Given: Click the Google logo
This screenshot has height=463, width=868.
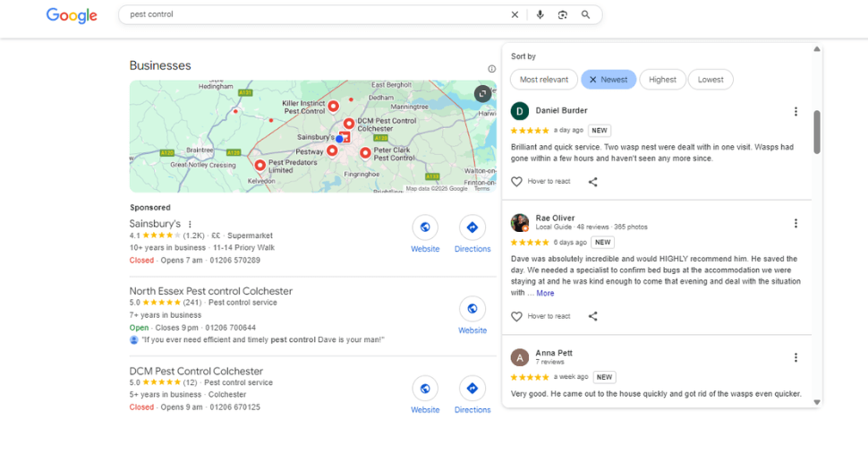Looking at the screenshot, I should (72, 15).
